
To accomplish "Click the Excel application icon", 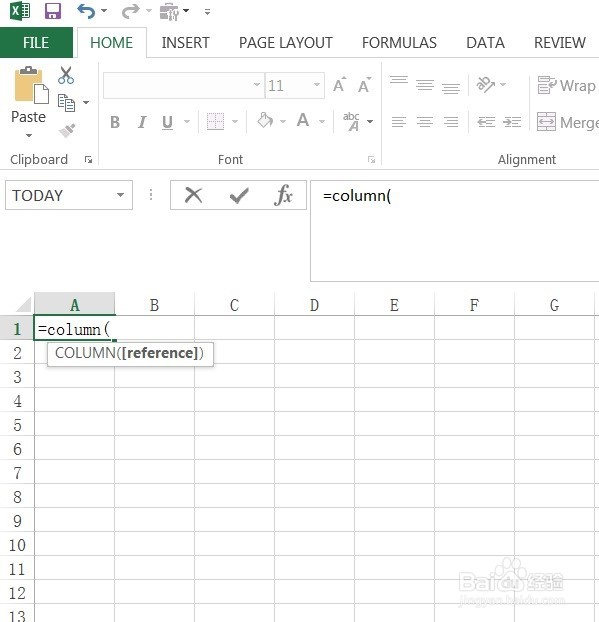I will click(x=19, y=10).
